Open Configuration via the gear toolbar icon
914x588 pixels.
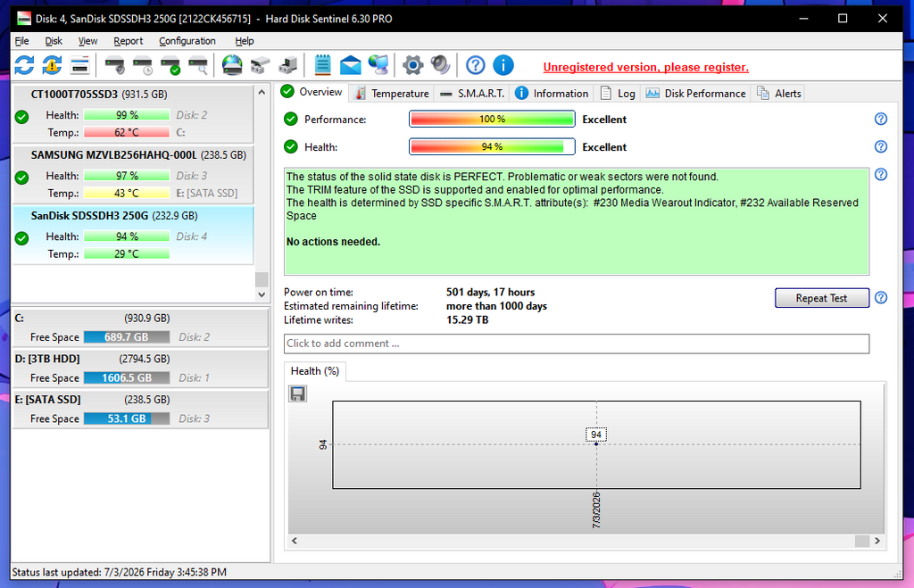412,65
